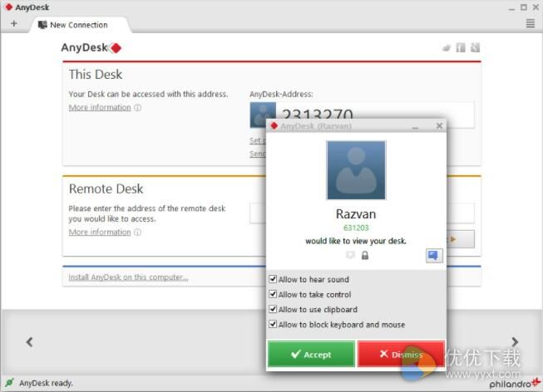
Task: Click Install AnyDesk on this computer link
Action: click(x=128, y=277)
